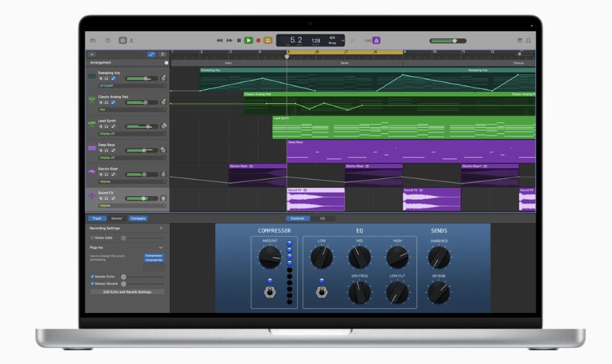Open the Compressor plug-in slot
The image size is (612, 364).
154,256
